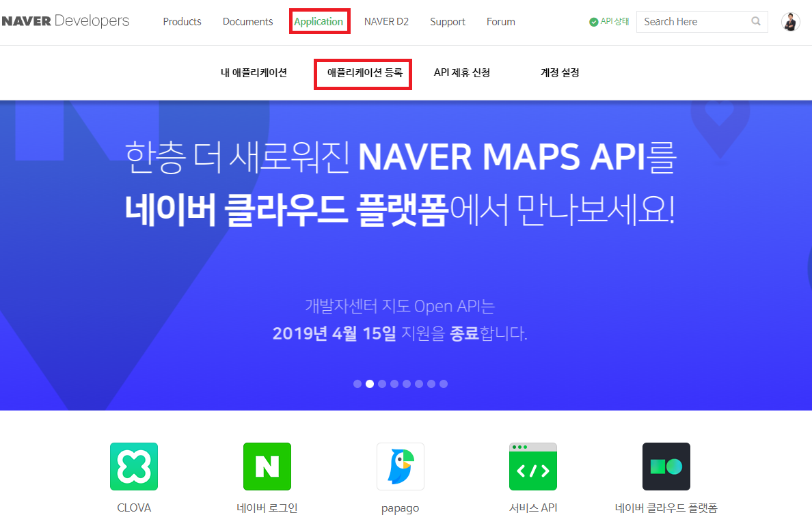Select the Application menu item
This screenshot has height=528, width=812.
(x=319, y=21)
